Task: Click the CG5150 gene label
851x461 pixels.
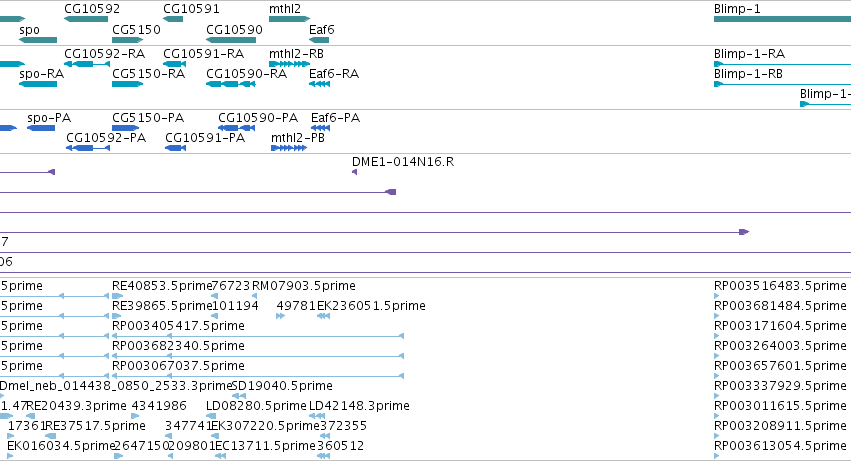Action: [x=136, y=30]
